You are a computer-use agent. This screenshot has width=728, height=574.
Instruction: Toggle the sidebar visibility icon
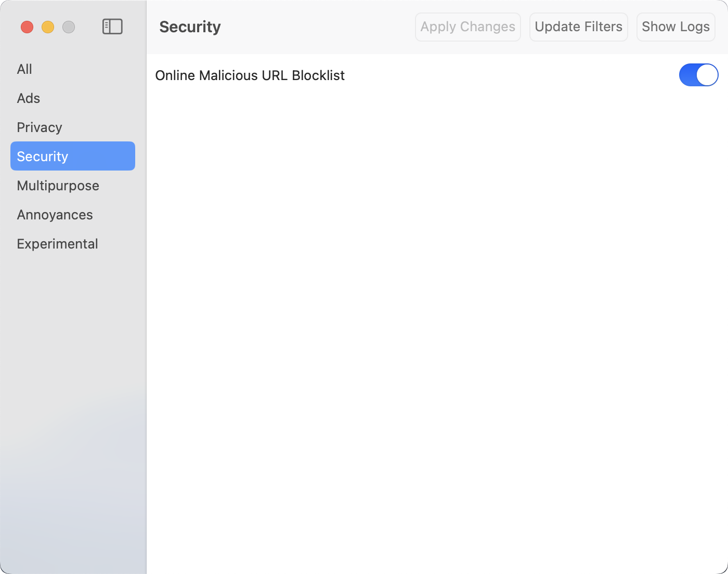[x=112, y=27]
